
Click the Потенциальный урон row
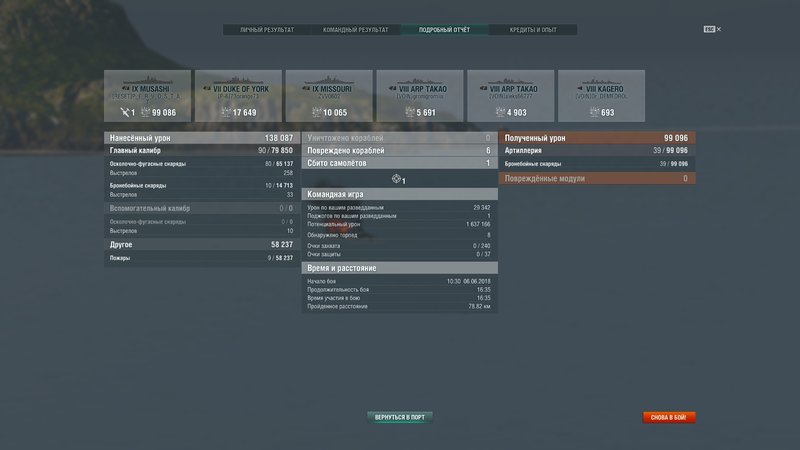coord(399,224)
